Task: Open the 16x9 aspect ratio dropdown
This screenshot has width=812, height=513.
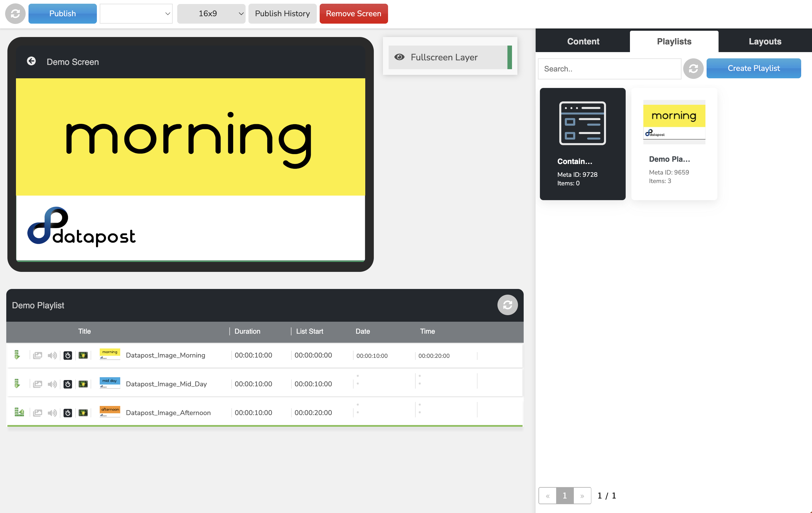Action: click(211, 13)
